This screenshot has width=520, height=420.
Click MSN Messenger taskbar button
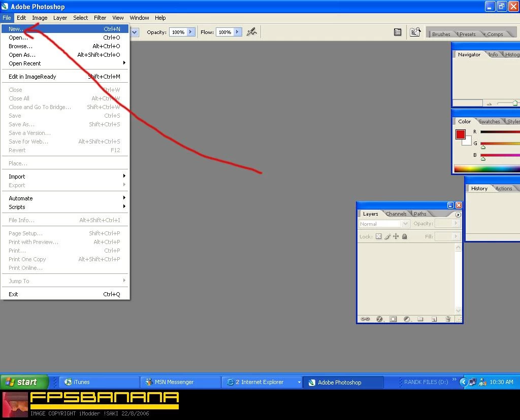pos(180,382)
